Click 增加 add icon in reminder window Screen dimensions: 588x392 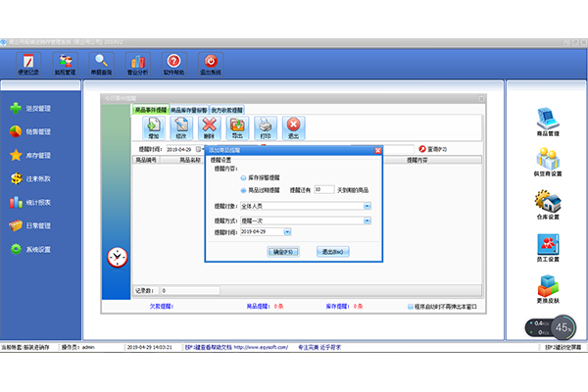(154, 128)
